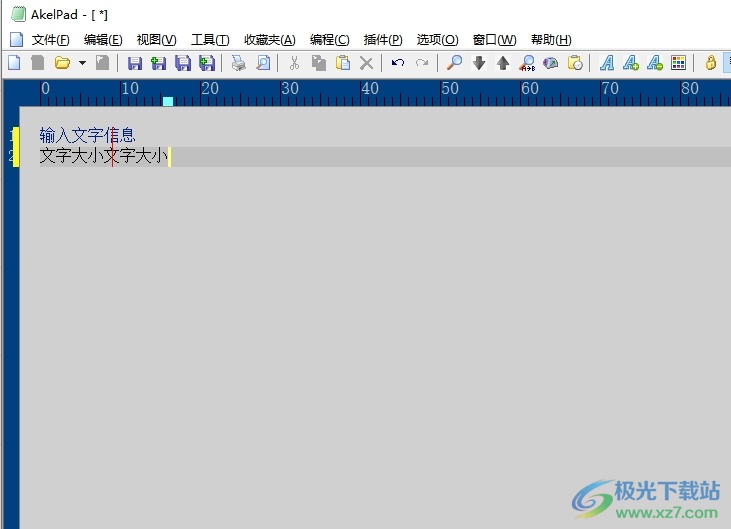Click the cyan ruler caret marker
This screenshot has height=529, width=731.
point(168,101)
